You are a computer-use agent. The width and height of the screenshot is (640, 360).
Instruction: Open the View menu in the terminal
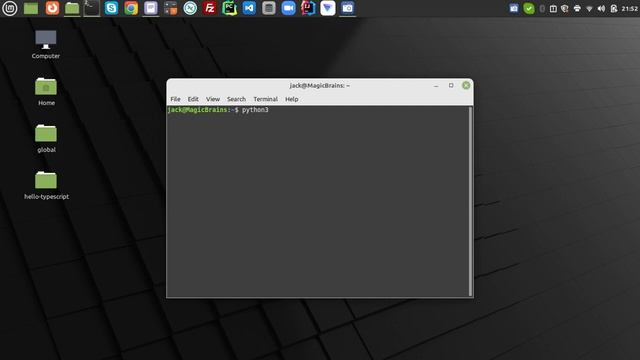pos(213,99)
